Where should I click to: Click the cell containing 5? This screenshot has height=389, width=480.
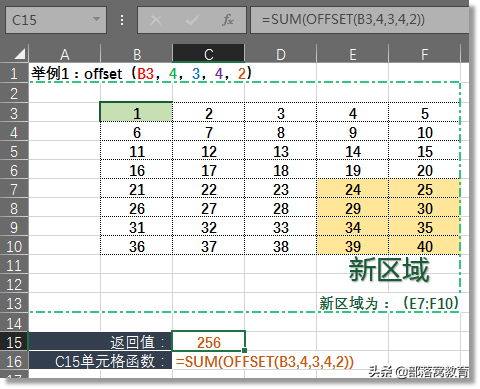pyautogui.click(x=424, y=113)
